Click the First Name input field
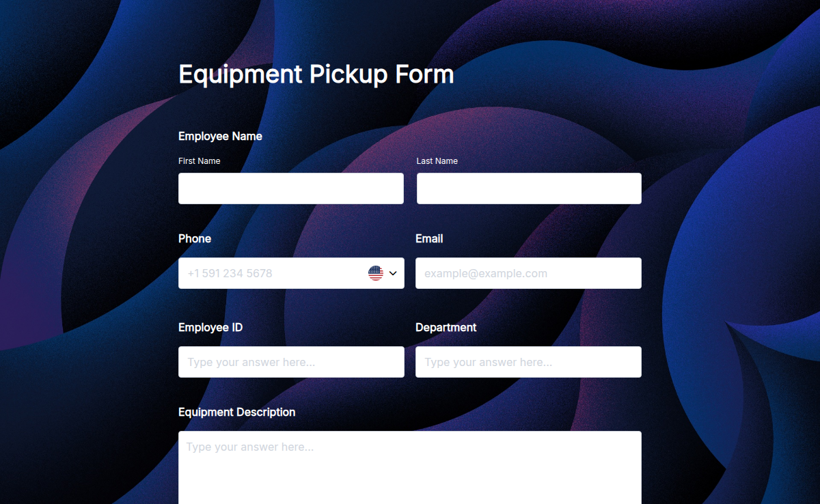Viewport: 820px width, 504px height. (x=290, y=188)
